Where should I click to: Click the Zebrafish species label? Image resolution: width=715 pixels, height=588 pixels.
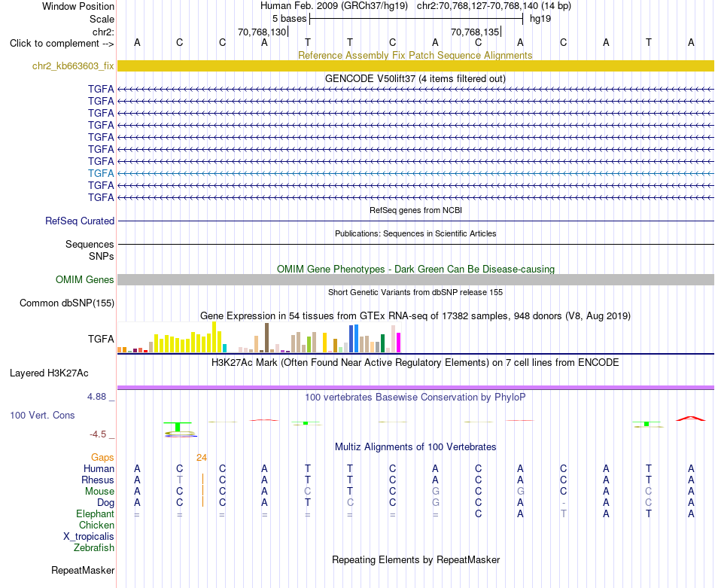(x=94, y=548)
